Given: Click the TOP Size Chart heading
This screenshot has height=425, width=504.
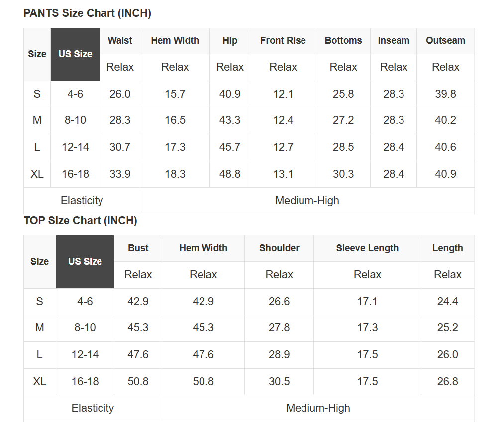Looking at the screenshot, I should [80, 220].
